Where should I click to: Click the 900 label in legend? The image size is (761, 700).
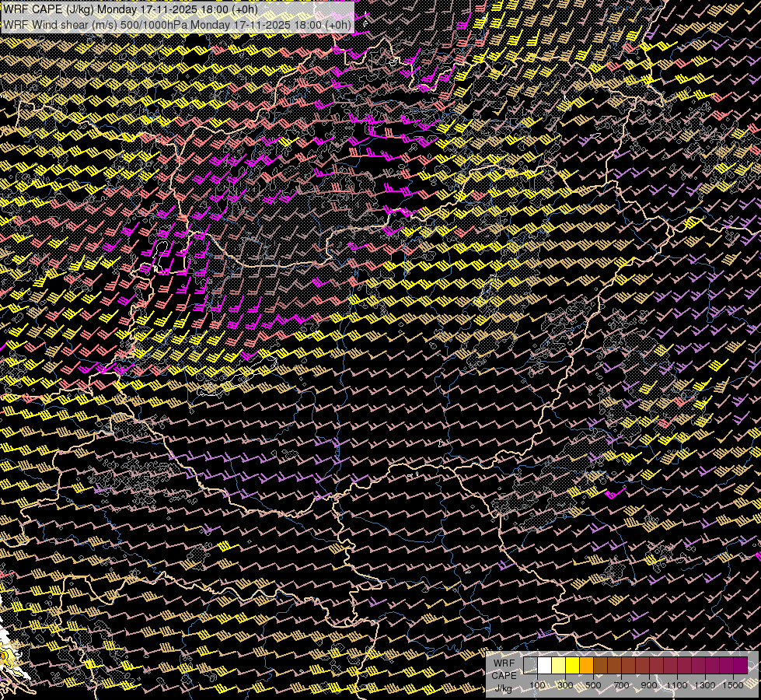[x=649, y=685]
